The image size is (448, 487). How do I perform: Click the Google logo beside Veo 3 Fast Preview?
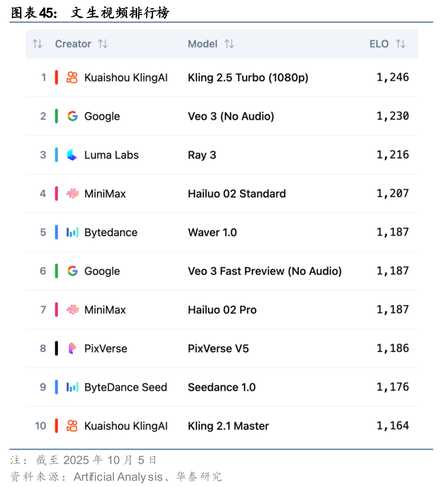tap(72, 271)
